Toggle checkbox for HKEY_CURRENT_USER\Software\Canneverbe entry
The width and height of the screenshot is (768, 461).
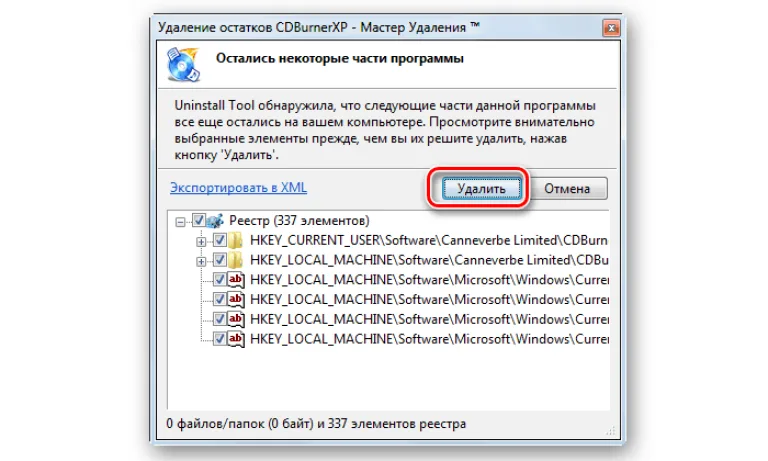[219, 241]
